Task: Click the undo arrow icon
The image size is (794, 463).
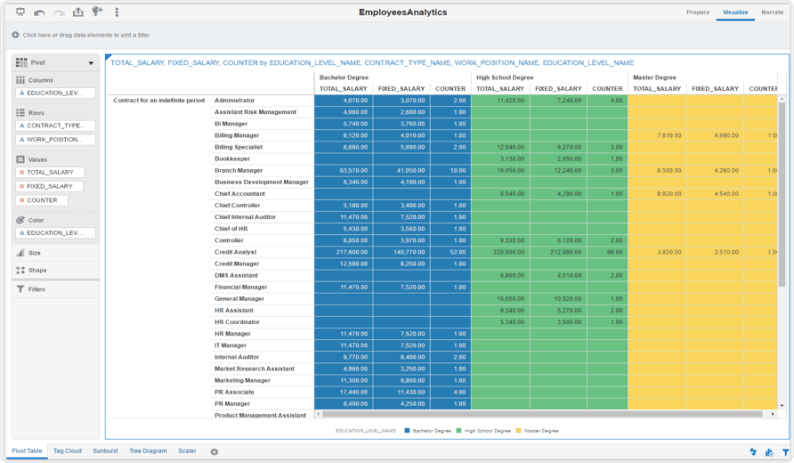Action: point(40,12)
